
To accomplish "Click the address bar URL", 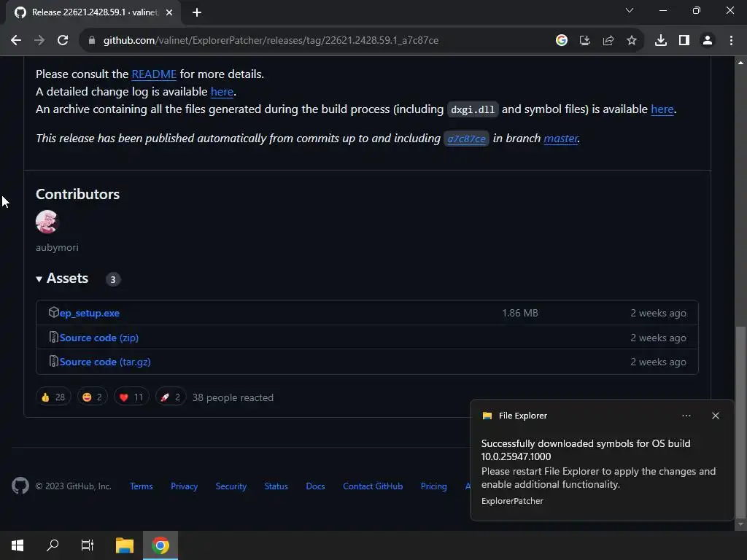I will pos(271,41).
